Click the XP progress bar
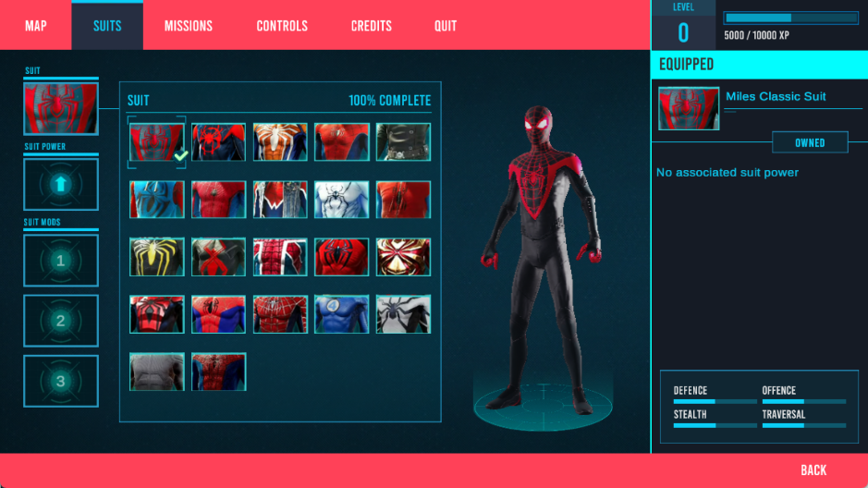 pyautogui.click(x=791, y=18)
